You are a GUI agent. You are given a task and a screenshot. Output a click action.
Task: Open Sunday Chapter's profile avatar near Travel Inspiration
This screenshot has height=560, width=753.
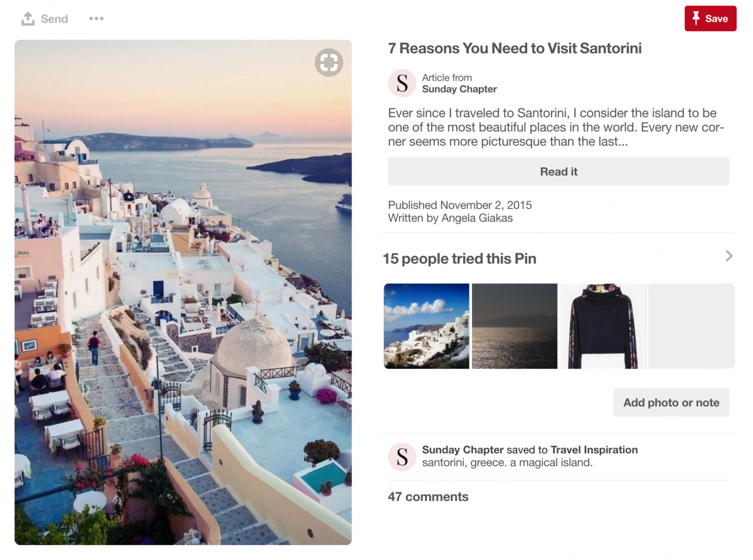tap(402, 457)
